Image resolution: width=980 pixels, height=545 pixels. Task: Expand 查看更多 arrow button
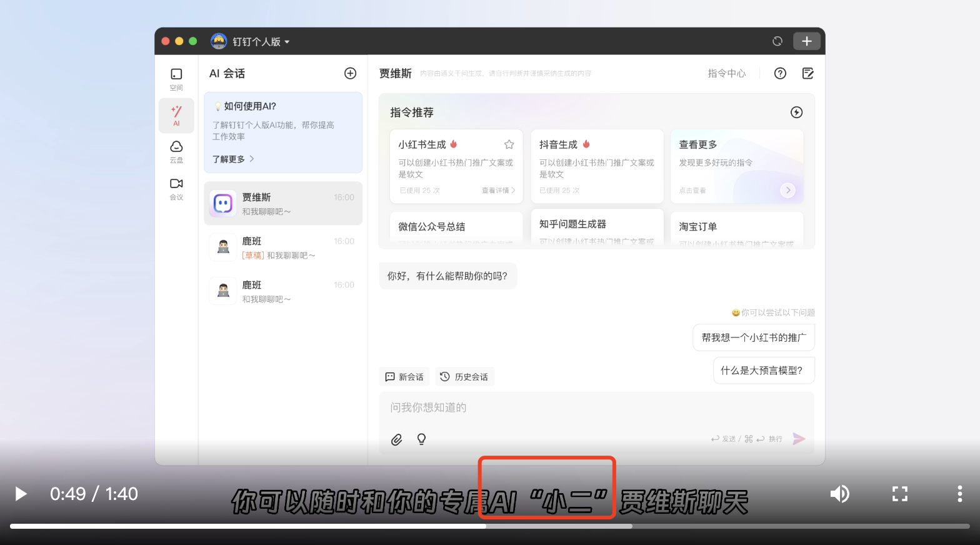click(787, 190)
